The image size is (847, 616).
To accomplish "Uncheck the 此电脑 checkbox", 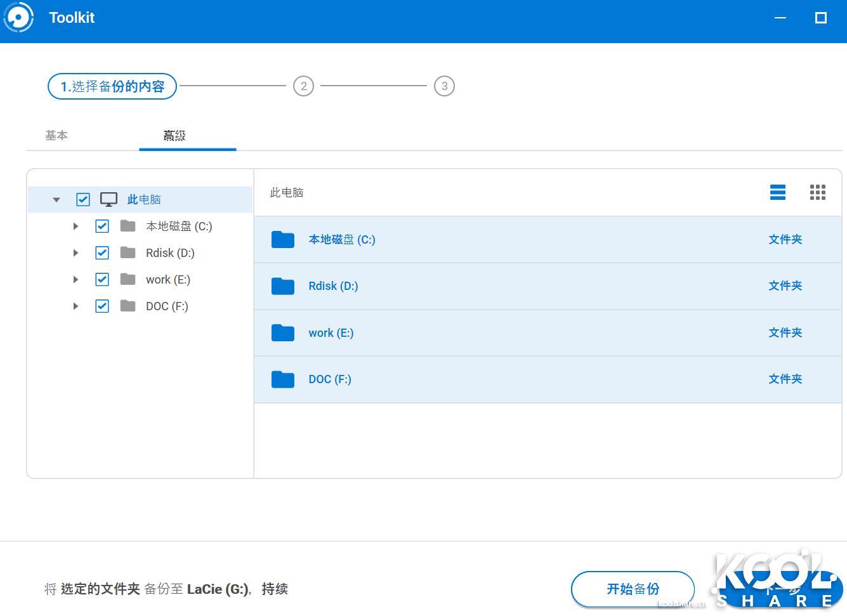I will point(82,199).
